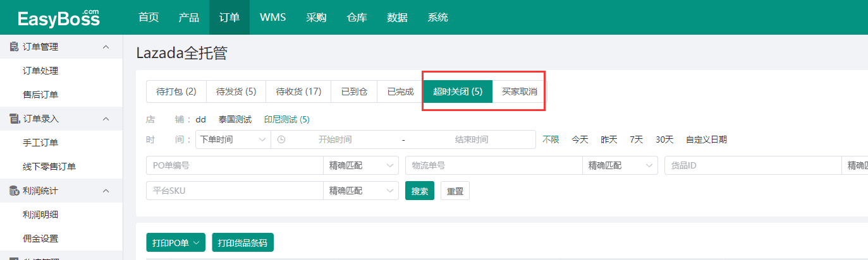Switch to the 待发货 (5) tab

coord(236,92)
